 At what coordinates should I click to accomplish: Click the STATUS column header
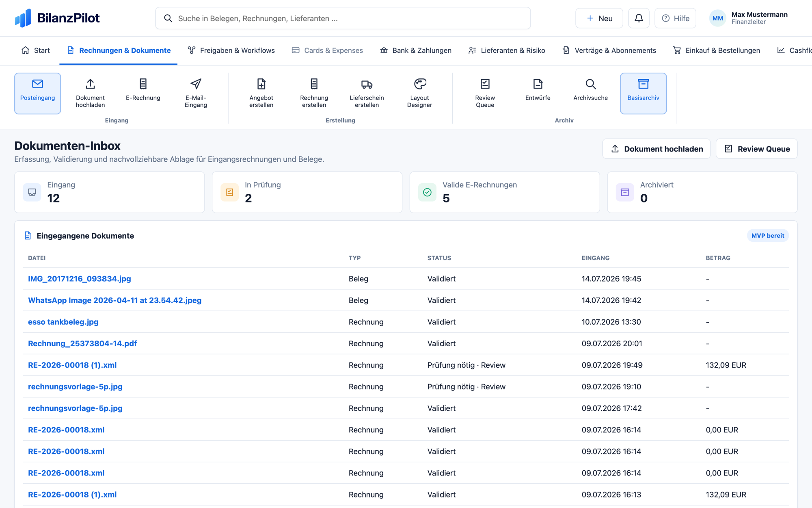[x=439, y=258]
